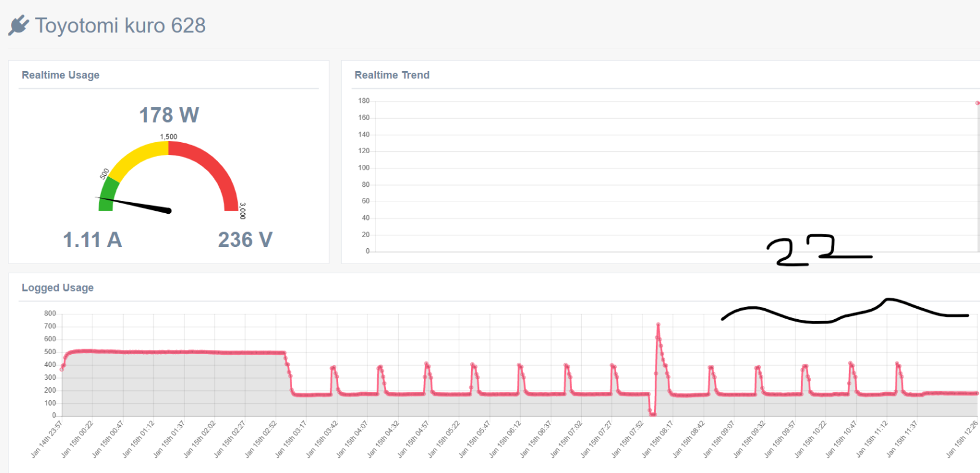This screenshot has height=473, width=980.
Task: Click the Jan 15th 10:47 time axis label
Action: 842,440
